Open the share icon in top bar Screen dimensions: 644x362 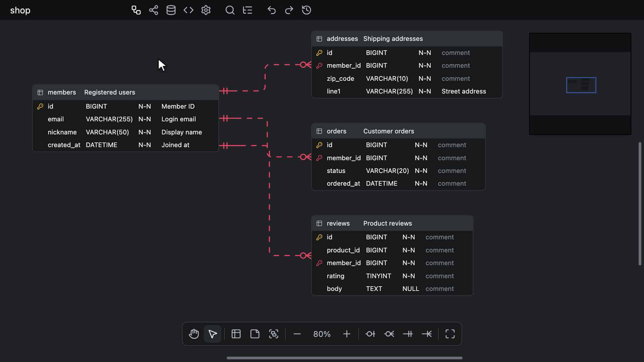point(154,10)
